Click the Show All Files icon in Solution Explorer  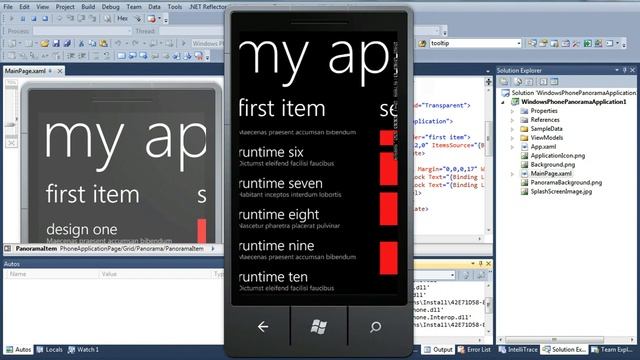pyautogui.click(x=518, y=82)
